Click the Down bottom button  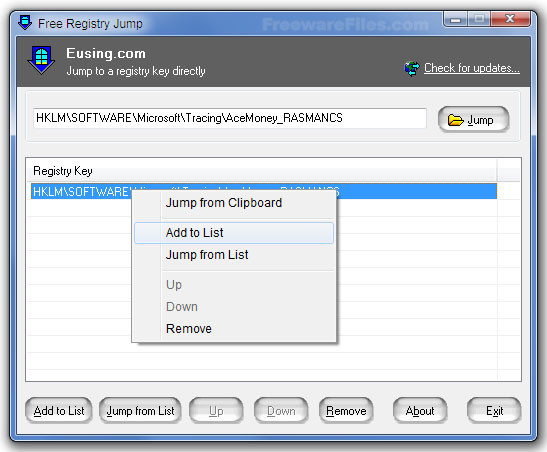[281, 410]
